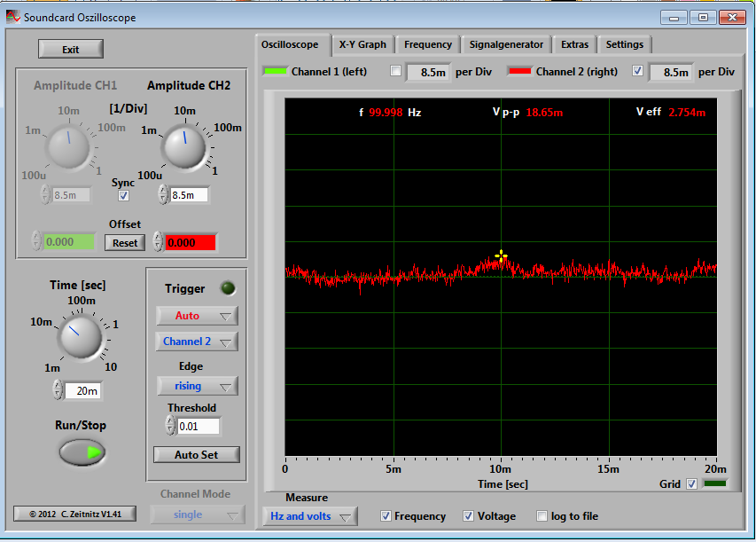
Task: Open the Edge rising dropdown
Action: [197, 386]
